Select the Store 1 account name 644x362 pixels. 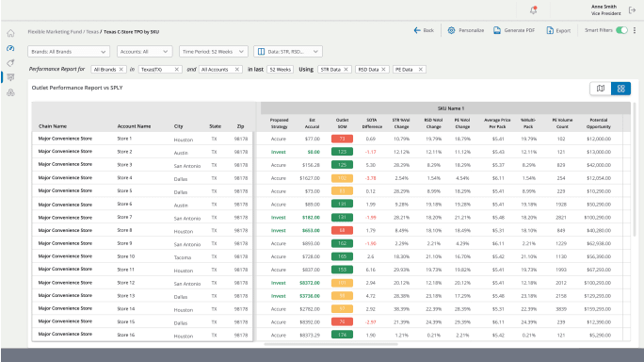pyautogui.click(x=124, y=139)
